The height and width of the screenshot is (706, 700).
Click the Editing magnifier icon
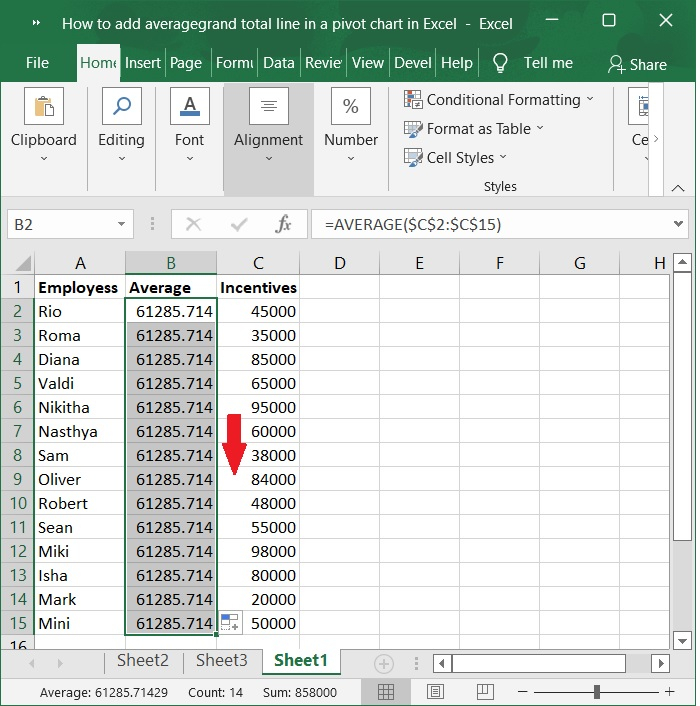coord(121,107)
